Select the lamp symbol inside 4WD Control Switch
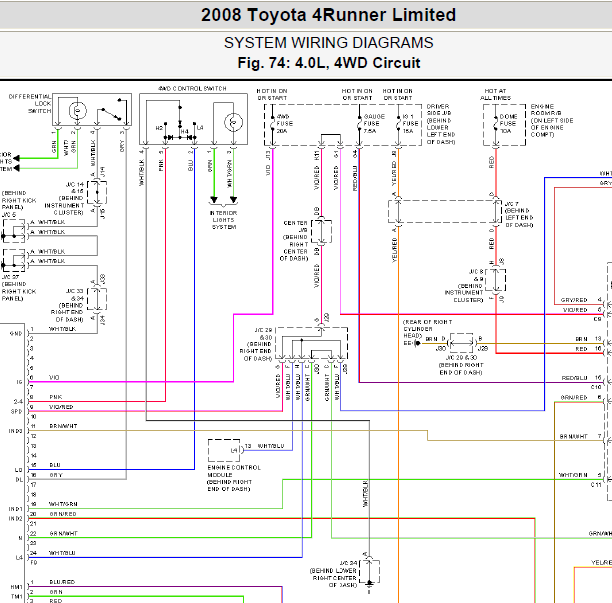 tap(233, 122)
